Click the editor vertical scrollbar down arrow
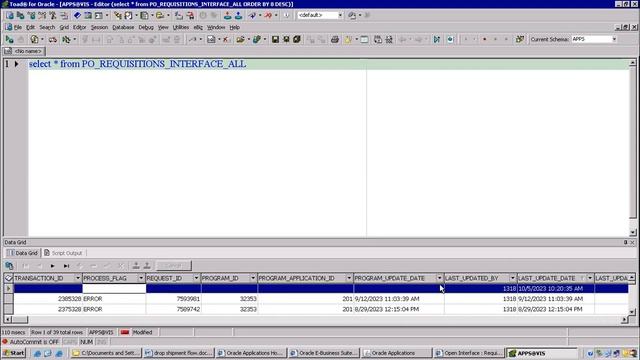 633,233
